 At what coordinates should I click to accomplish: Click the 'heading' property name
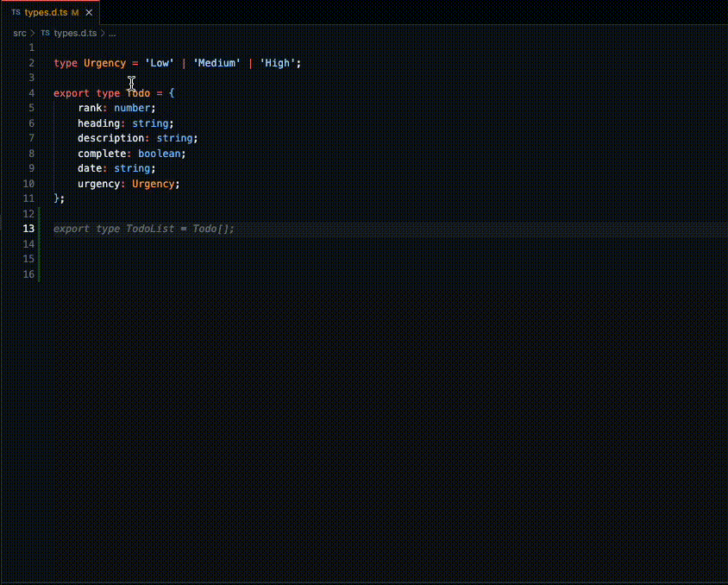click(x=99, y=123)
